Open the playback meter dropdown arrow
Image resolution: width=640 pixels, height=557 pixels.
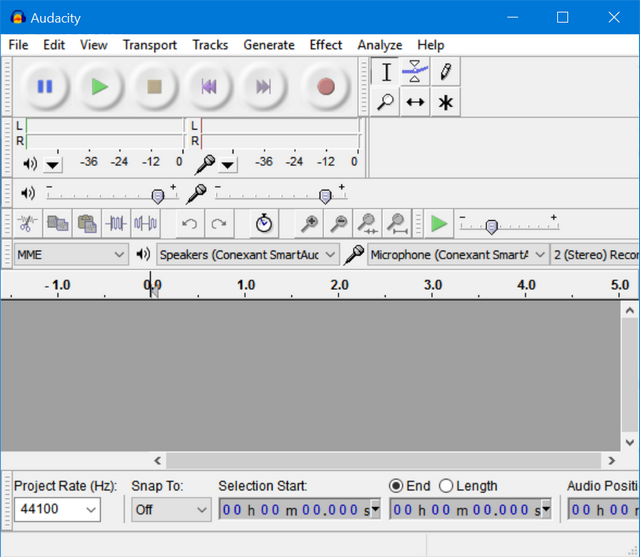52,165
